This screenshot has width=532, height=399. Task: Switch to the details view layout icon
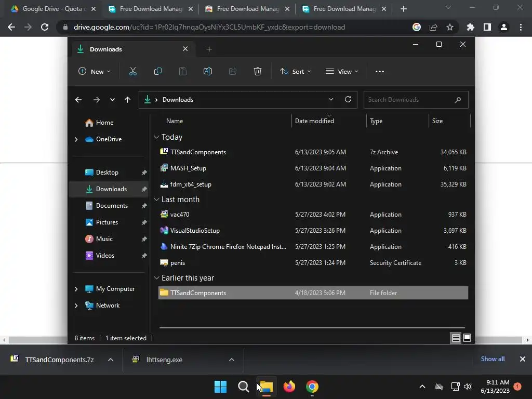click(456, 338)
